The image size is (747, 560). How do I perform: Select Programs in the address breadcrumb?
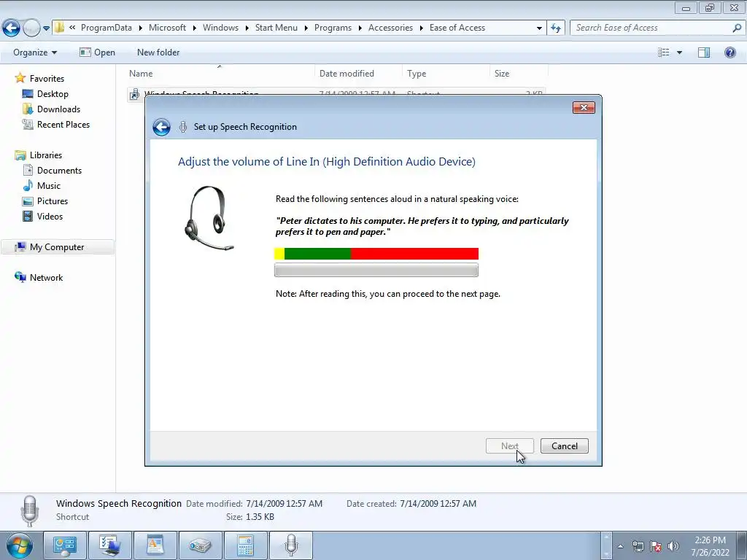tap(333, 28)
